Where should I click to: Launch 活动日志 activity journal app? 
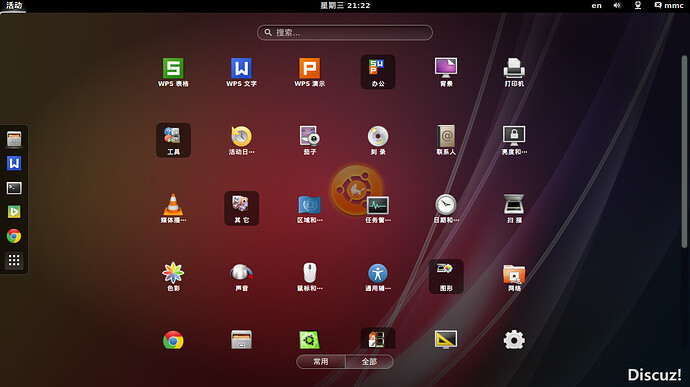click(x=241, y=140)
